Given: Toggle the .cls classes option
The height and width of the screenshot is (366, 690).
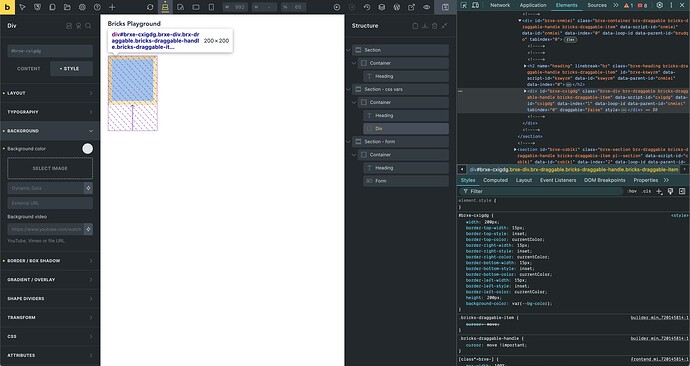Looking at the screenshot, I should coord(646,191).
